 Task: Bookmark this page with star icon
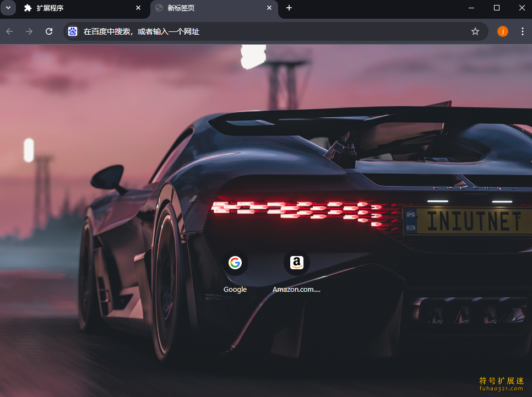[x=475, y=31]
